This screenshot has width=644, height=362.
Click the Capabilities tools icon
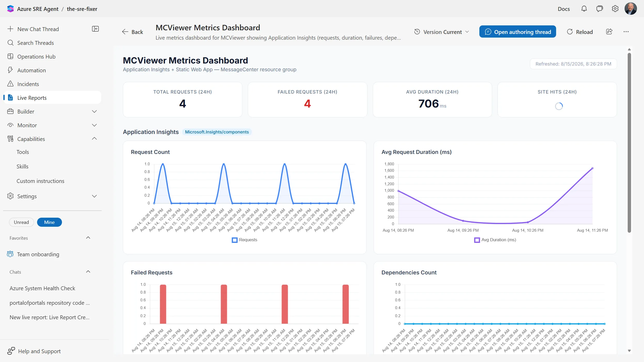[10, 139]
